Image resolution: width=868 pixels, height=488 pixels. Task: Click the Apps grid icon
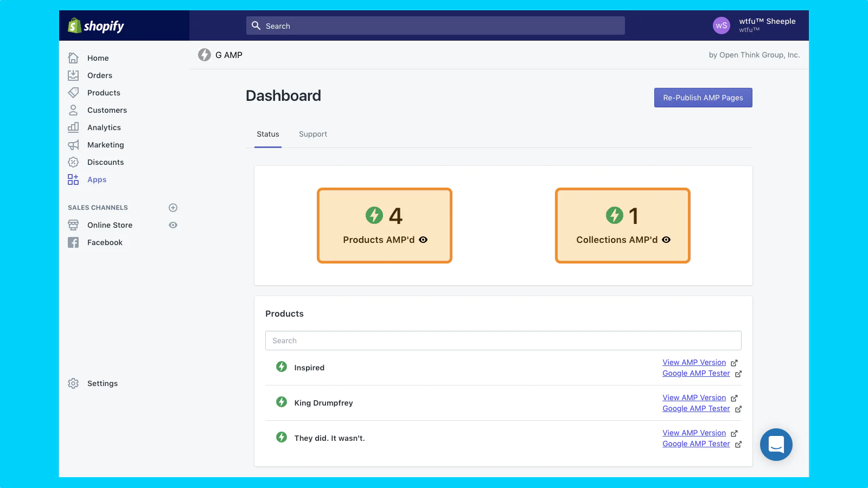click(73, 179)
